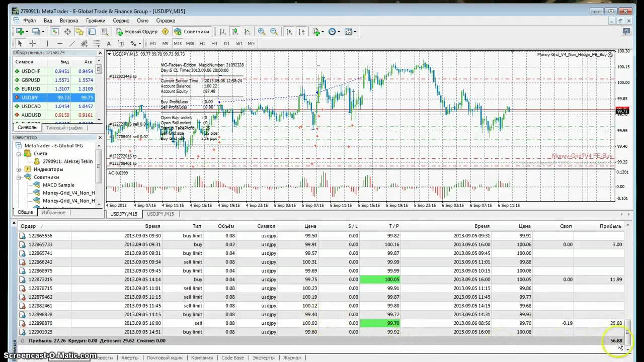
Task: Select USDCAD row in Market Watch
Action: (54, 106)
